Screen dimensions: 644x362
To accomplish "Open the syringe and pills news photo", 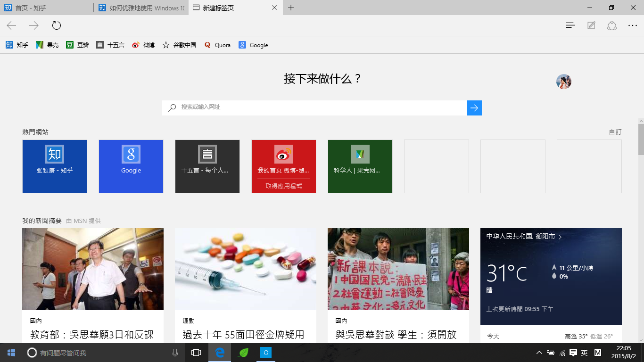I will tap(246, 269).
